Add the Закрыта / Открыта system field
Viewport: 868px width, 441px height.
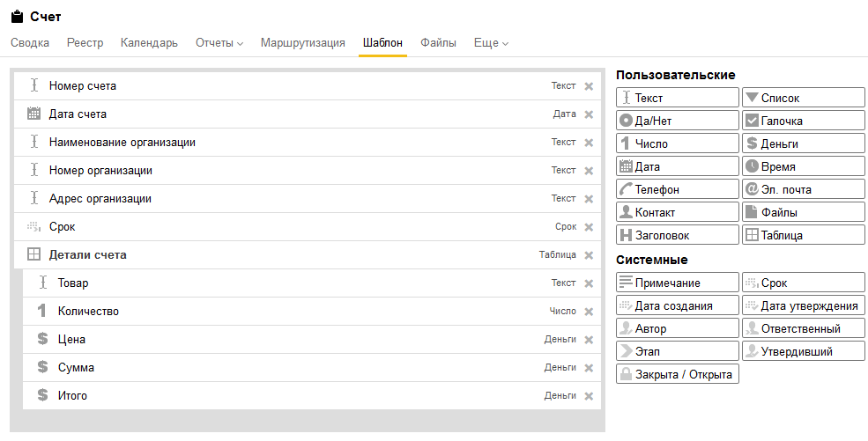coord(677,374)
